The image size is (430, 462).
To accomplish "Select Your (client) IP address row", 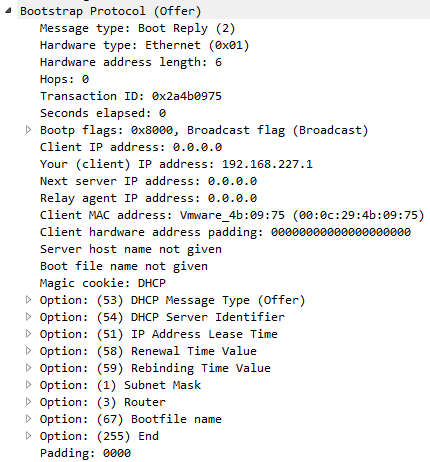I will 176,164.
